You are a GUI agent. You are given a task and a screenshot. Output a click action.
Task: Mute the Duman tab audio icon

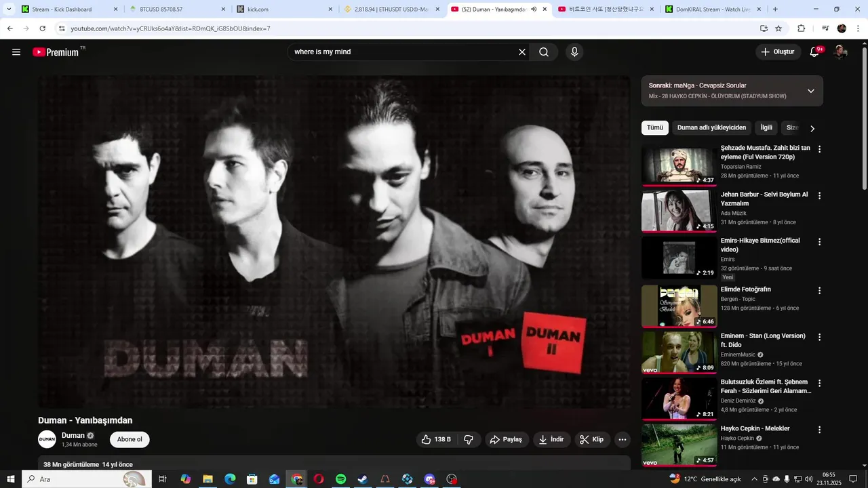tap(534, 9)
